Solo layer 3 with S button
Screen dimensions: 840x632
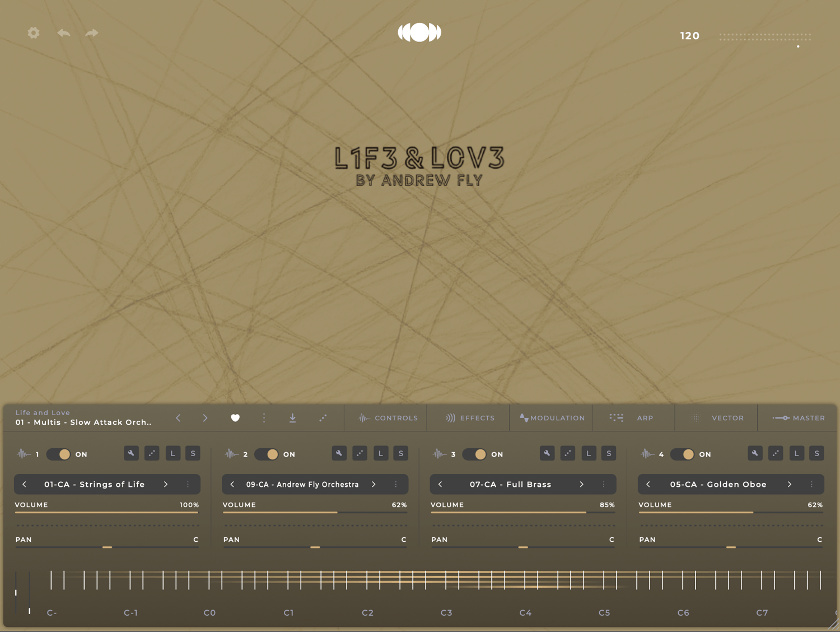pos(609,453)
